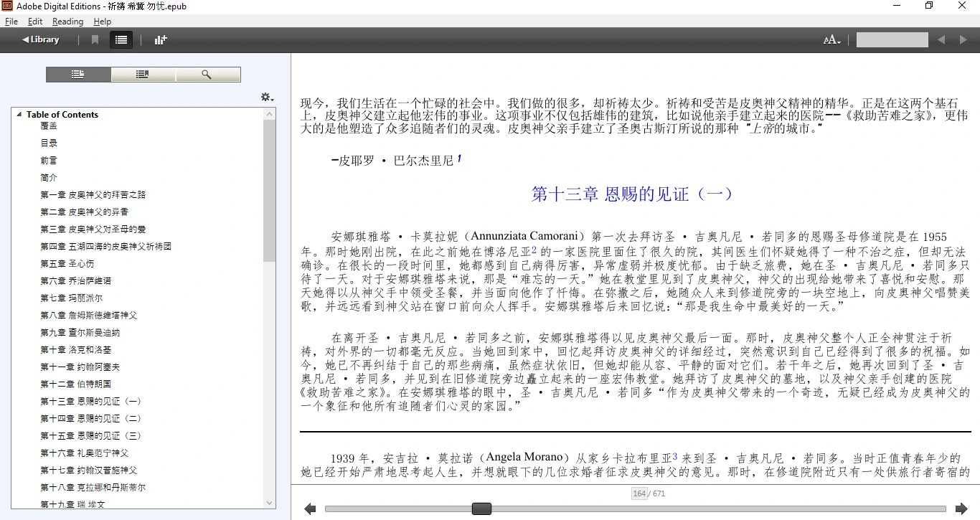Open chapter 第一章 皮奥神父的拜苦之路
Image resolution: width=980 pixels, height=520 pixels.
[x=93, y=195]
